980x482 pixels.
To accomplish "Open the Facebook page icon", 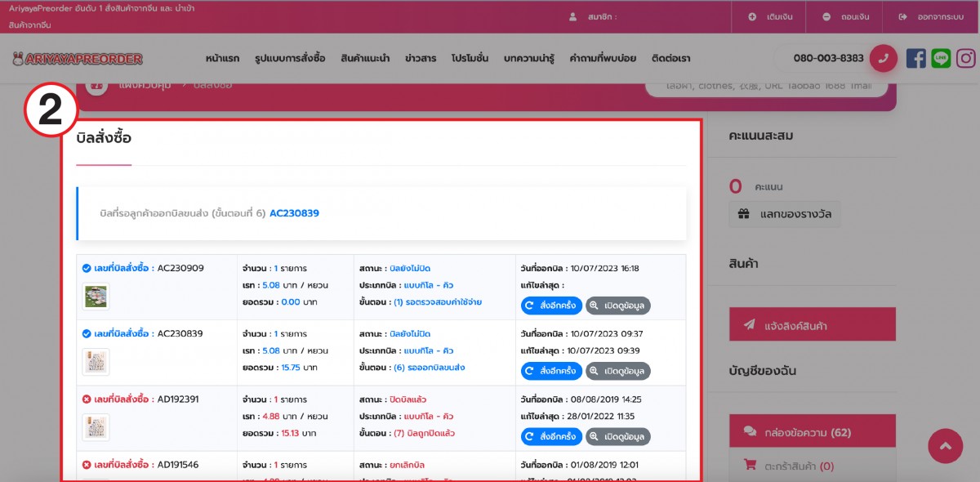I will 915,59.
